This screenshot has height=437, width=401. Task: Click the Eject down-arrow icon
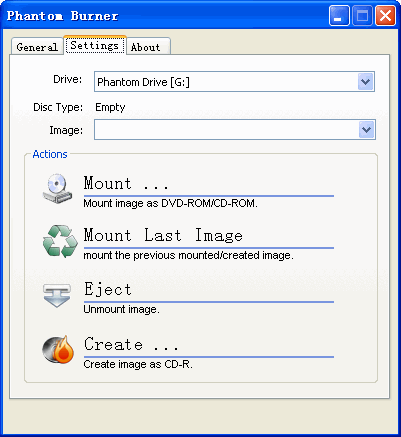coord(57,295)
